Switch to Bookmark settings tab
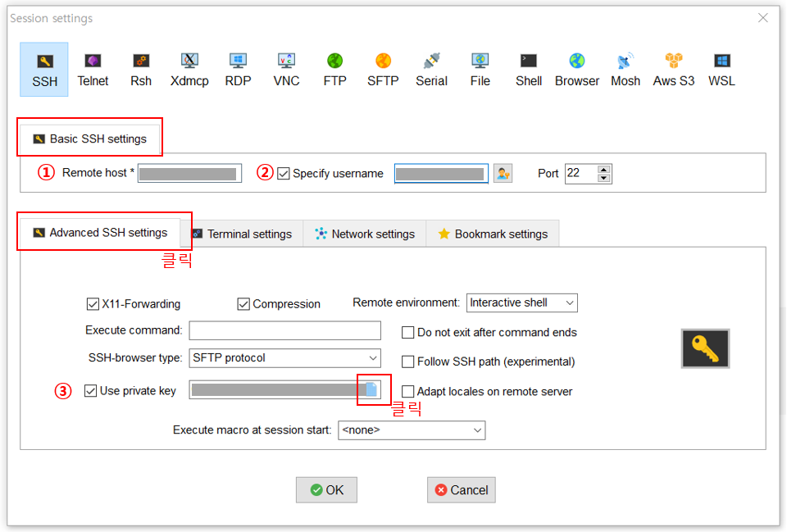Viewport: 787px width, 532px height. coord(493,234)
